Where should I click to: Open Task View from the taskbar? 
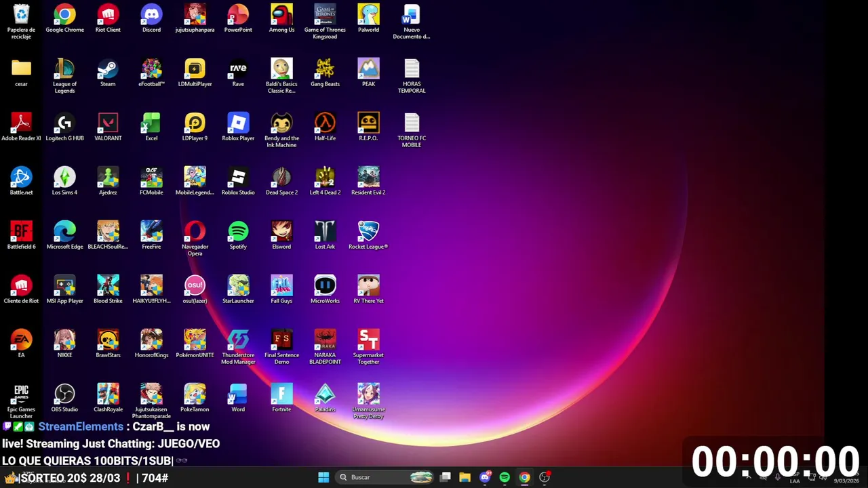click(446, 477)
